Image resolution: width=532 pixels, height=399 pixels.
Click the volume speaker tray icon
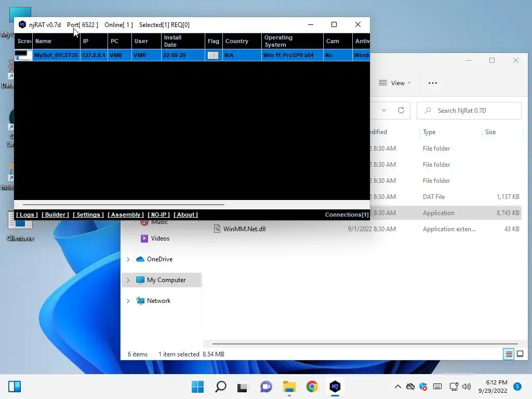(x=467, y=387)
